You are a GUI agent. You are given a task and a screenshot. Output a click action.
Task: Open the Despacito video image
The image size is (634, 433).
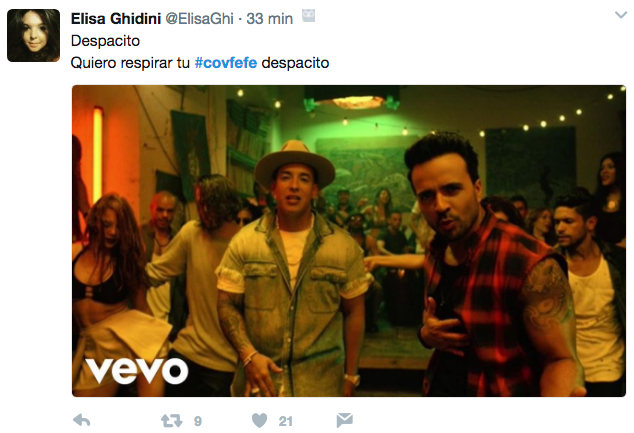[x=349, y=241]
